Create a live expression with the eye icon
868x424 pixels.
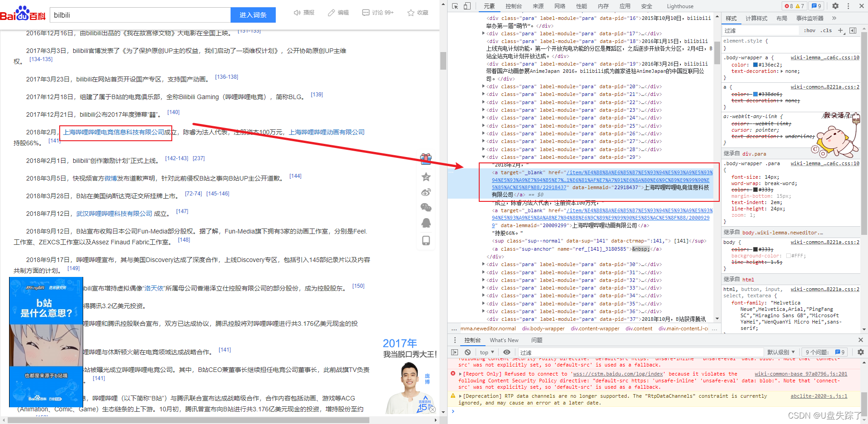point(507,352)
